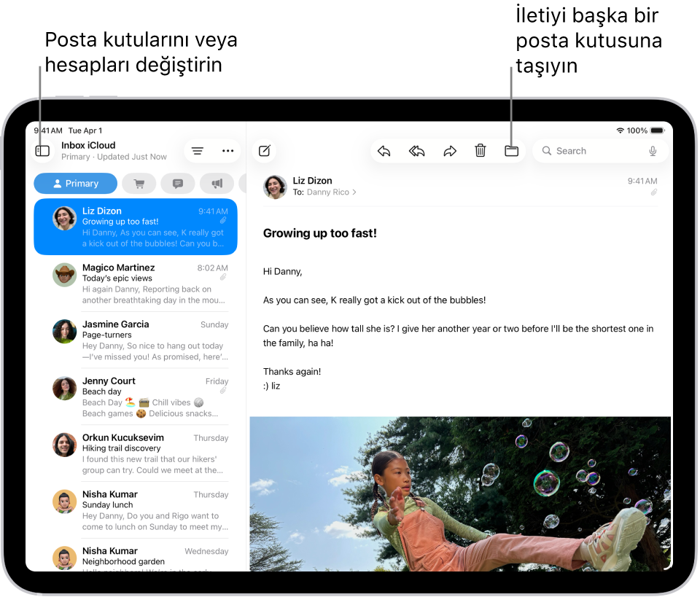This screenshot has height=597, width=700.
Task: Delete the open email with the trash icon
Action: click(481, 151)
